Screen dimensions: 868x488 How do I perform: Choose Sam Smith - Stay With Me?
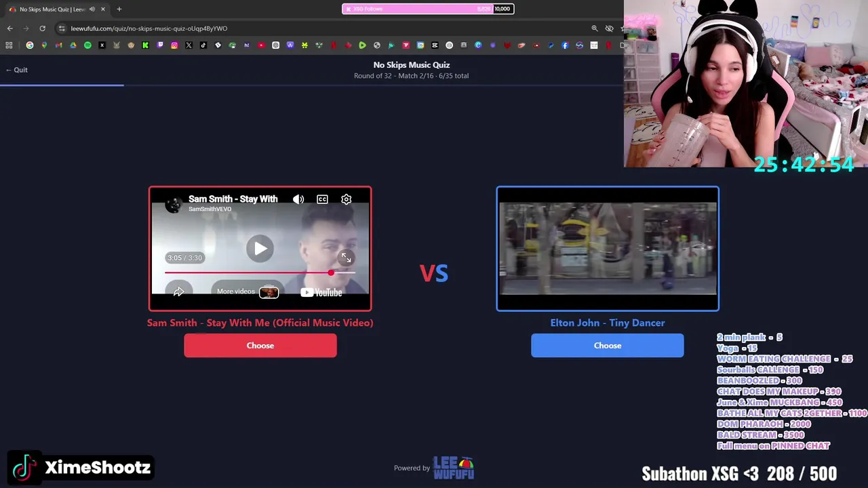tap(260, 346)
